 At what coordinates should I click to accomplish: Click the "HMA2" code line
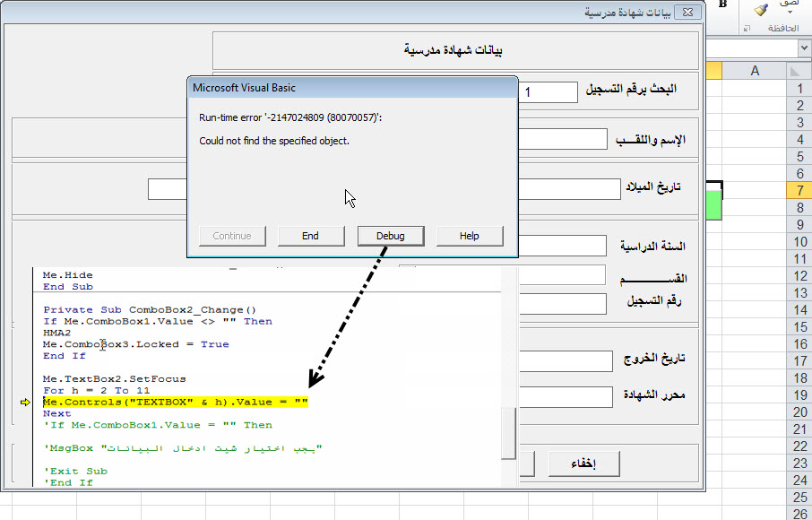[x=57, y=333]
